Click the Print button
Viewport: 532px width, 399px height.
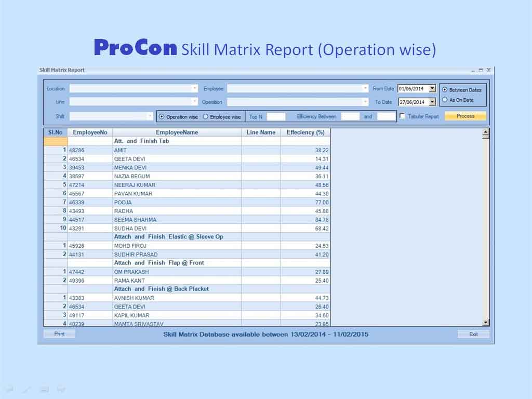click(59, 334)
